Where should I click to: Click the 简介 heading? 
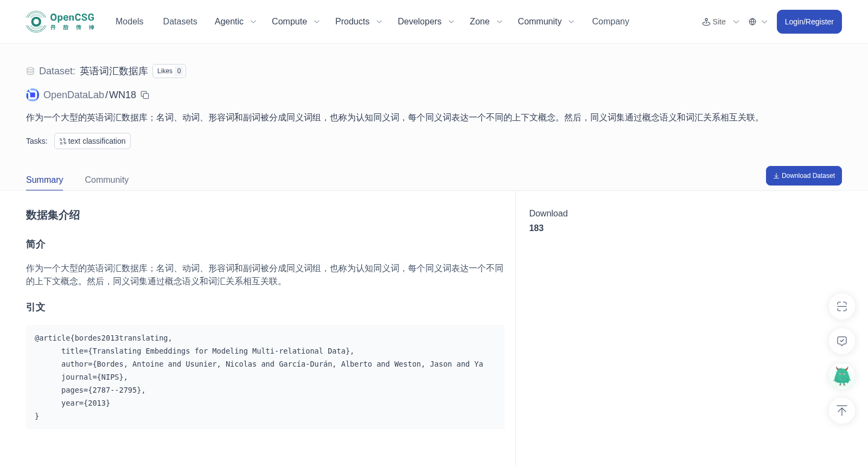tap(36, 244)
